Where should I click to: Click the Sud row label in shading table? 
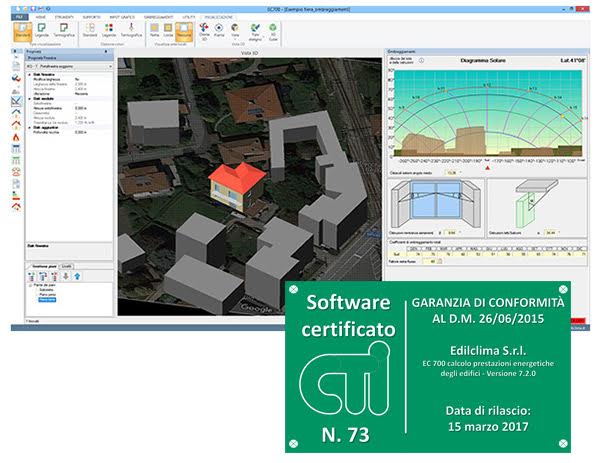click(397, 254)
